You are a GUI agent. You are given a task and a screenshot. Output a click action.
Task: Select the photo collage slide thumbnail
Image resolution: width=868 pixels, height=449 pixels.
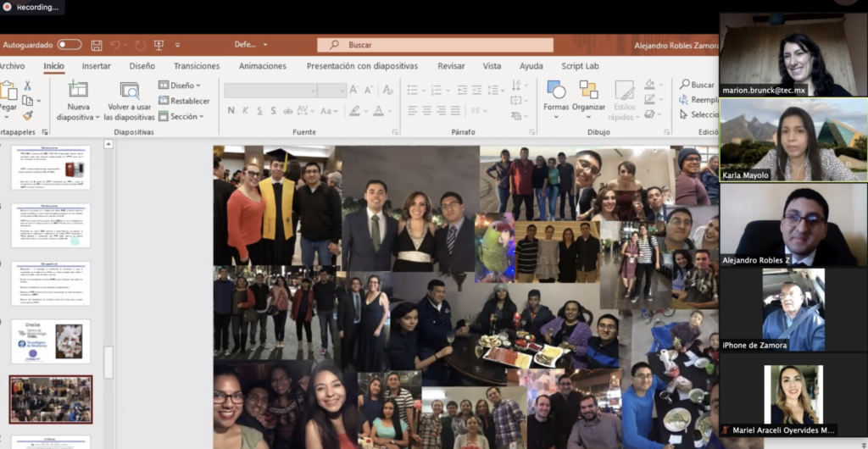tap(50, 399)
